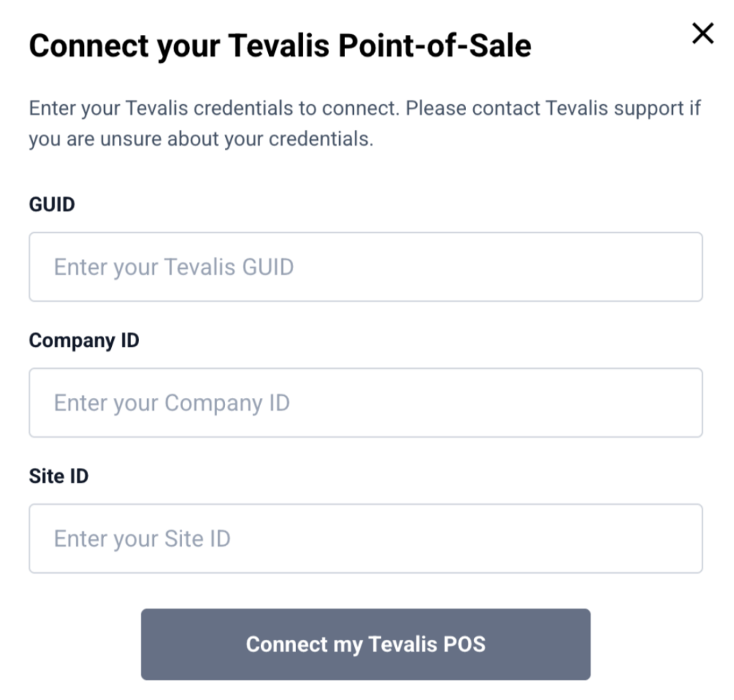This screenshot has height=700, width=734.
Task: Click the empty area of the GUID box
Action: [x=502, y=267]
